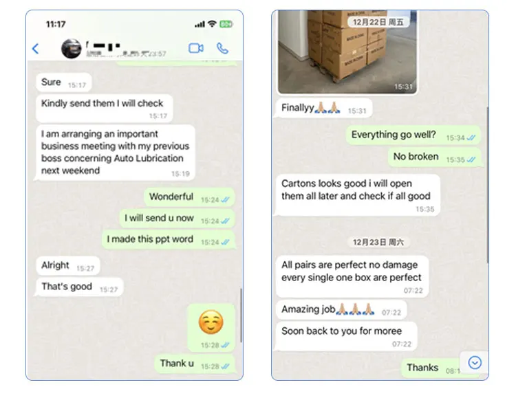This screenshot has width=516, height=420.
Task: Tap the Wi-Fi status icon
Action: click(213, 24)
